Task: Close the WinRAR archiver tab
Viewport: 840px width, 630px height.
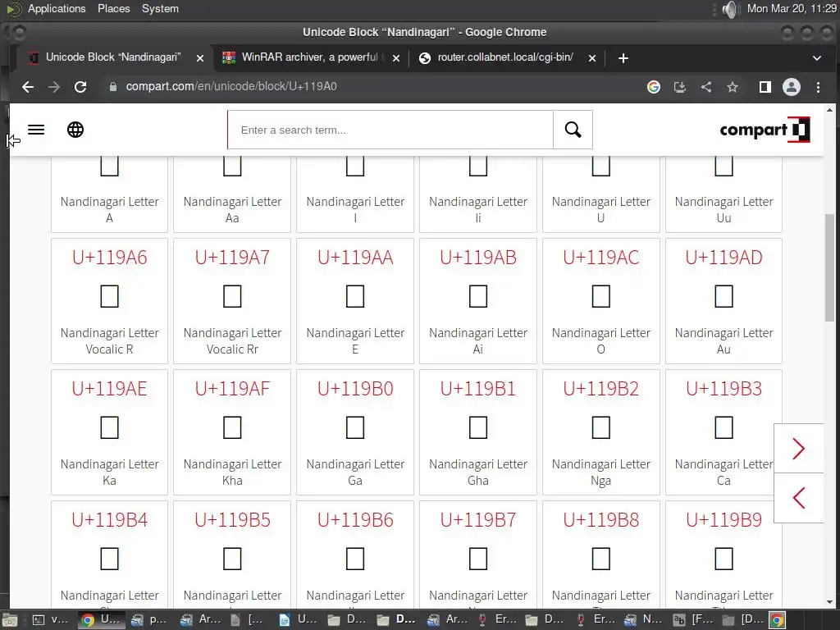Action: 396,58
